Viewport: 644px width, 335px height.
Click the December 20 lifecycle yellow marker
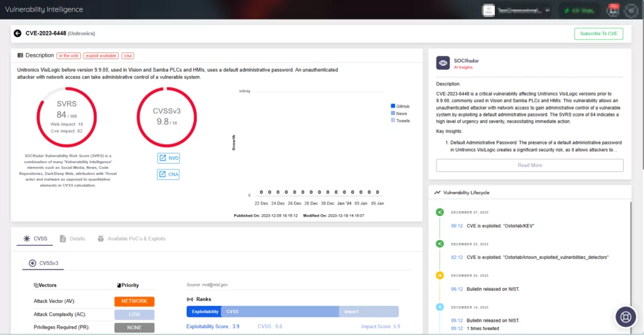(x=440, y=275)
